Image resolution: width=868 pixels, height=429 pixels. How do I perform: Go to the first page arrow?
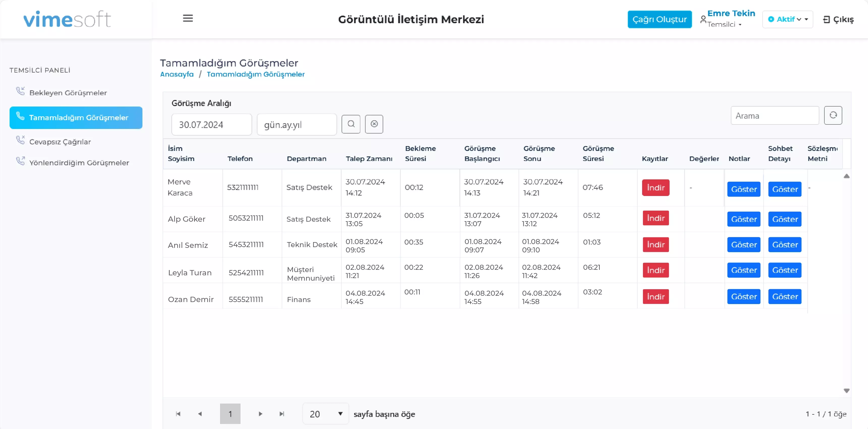click(x=178, y=414)
